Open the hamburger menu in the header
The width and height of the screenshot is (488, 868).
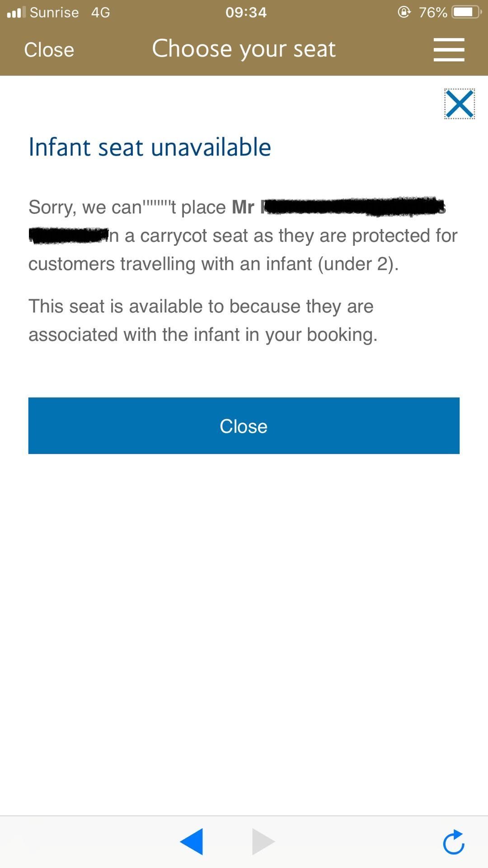pos(449,49)
